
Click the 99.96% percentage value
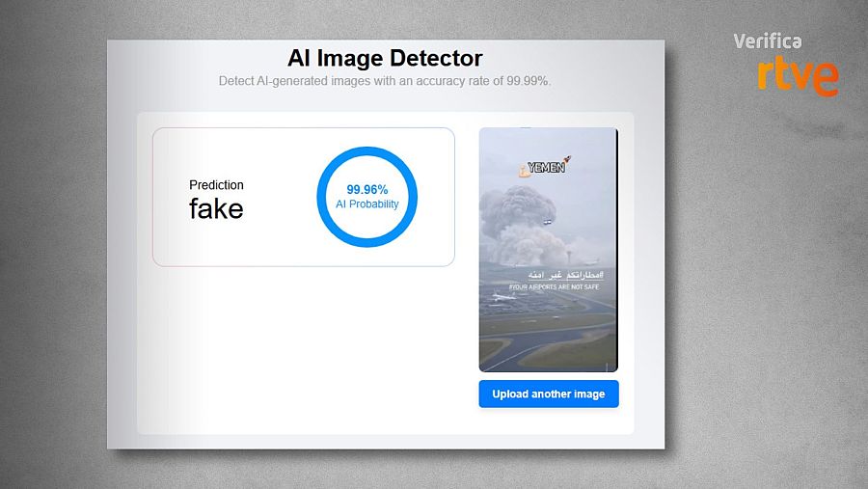click(366, 189)
